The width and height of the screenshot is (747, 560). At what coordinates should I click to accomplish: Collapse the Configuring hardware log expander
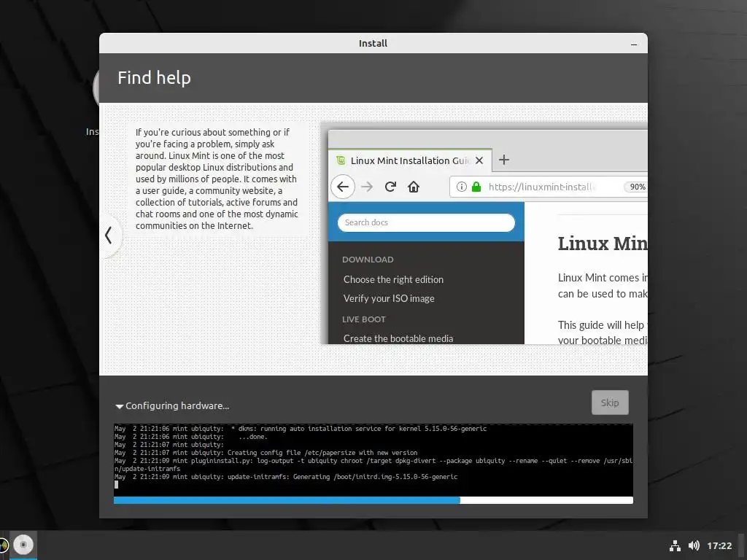[119, 406]
